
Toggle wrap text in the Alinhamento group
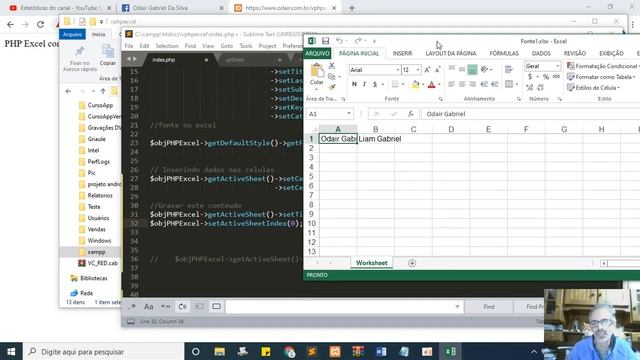pos(509,69)
